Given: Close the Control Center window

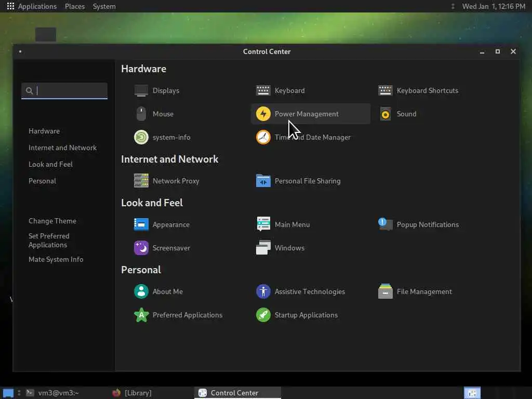Looking at the screenshot, I should [x=513, y=51].
